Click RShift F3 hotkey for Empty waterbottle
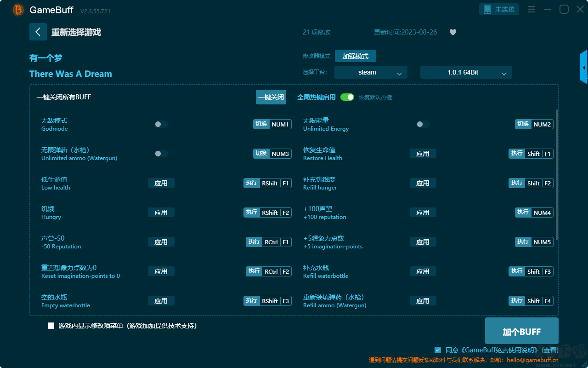The width and height of the screenshot is (588, 368). tap(267, 301)
